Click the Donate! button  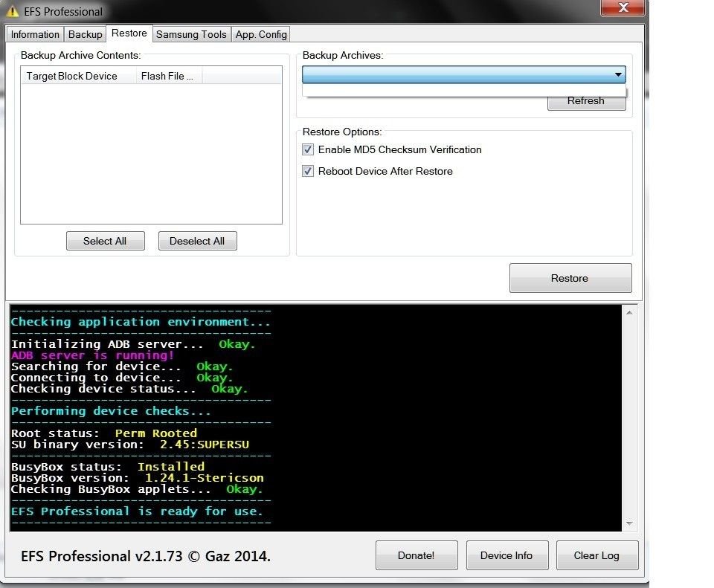416,555
